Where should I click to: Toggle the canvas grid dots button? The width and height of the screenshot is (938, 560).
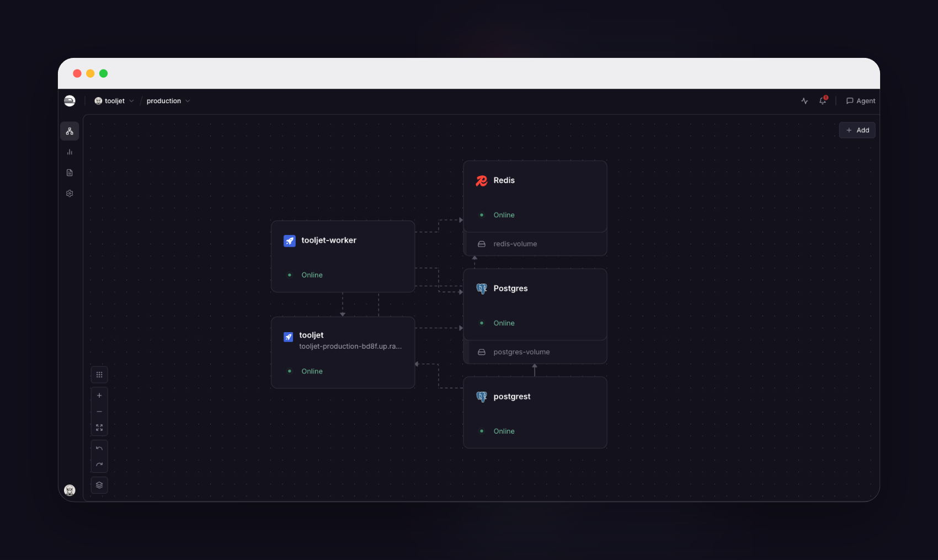[99, 375]
